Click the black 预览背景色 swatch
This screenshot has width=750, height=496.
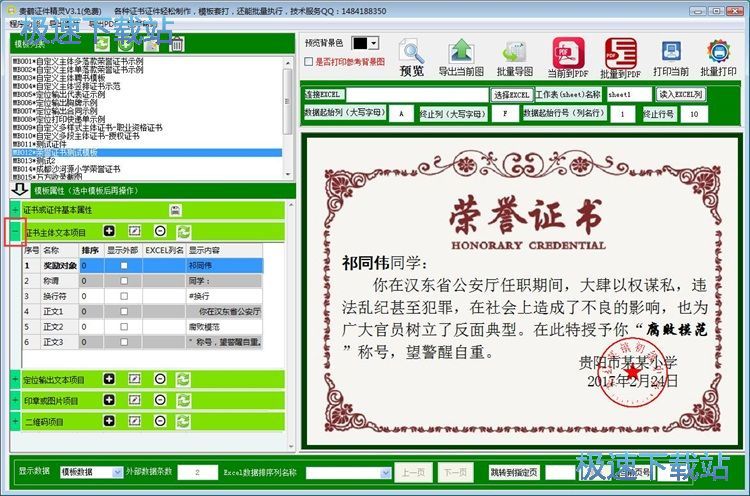click(360, 43)
